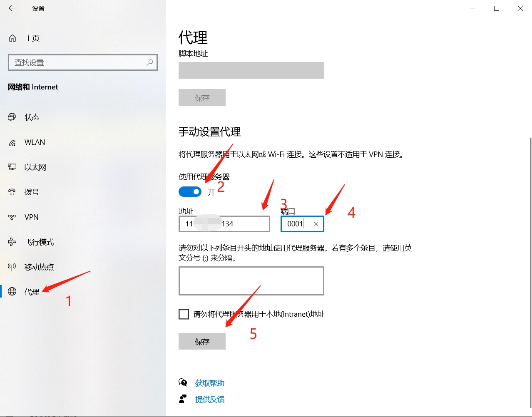
Task: Open the 拨号 dial-up icon
Action: tap(12, 192)
